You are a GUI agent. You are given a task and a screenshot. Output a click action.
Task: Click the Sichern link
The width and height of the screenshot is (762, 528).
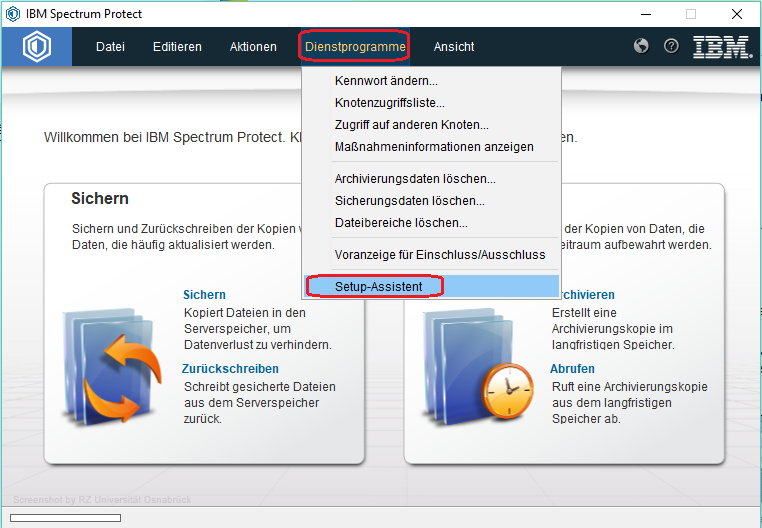pos(204,295)
